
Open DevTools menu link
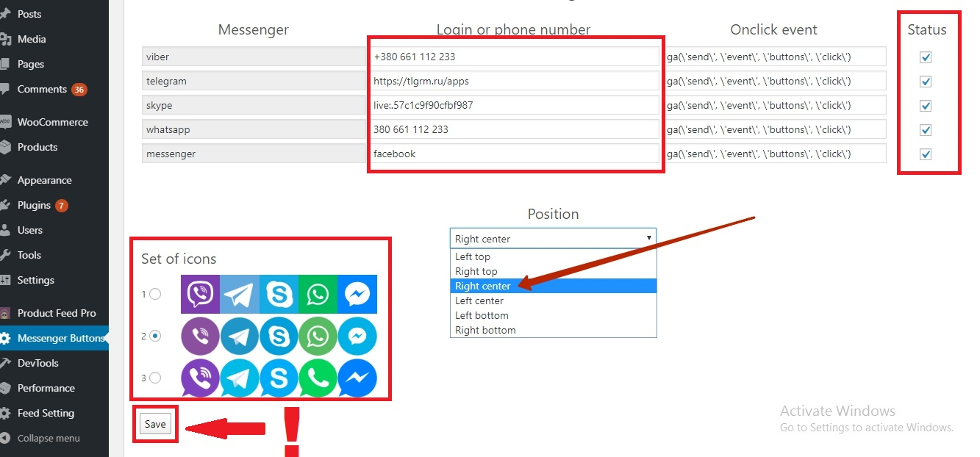[x=38, y=363]
